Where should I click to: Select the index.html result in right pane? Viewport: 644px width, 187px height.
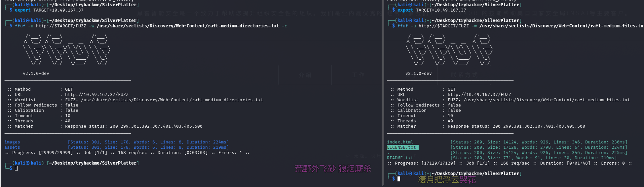click(400, 142)
